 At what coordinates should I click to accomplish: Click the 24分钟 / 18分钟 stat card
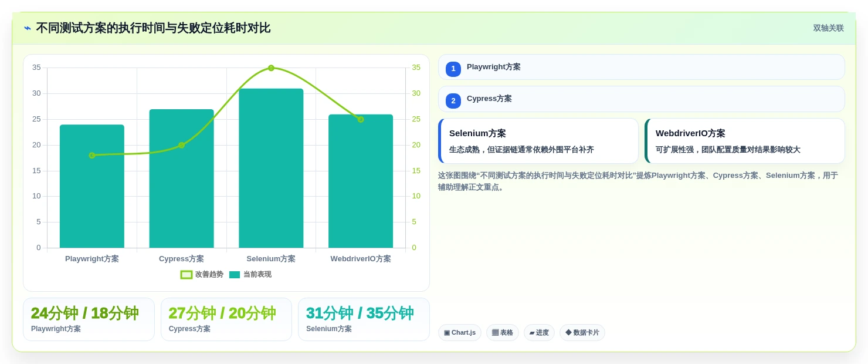click(x=89, y=319)
